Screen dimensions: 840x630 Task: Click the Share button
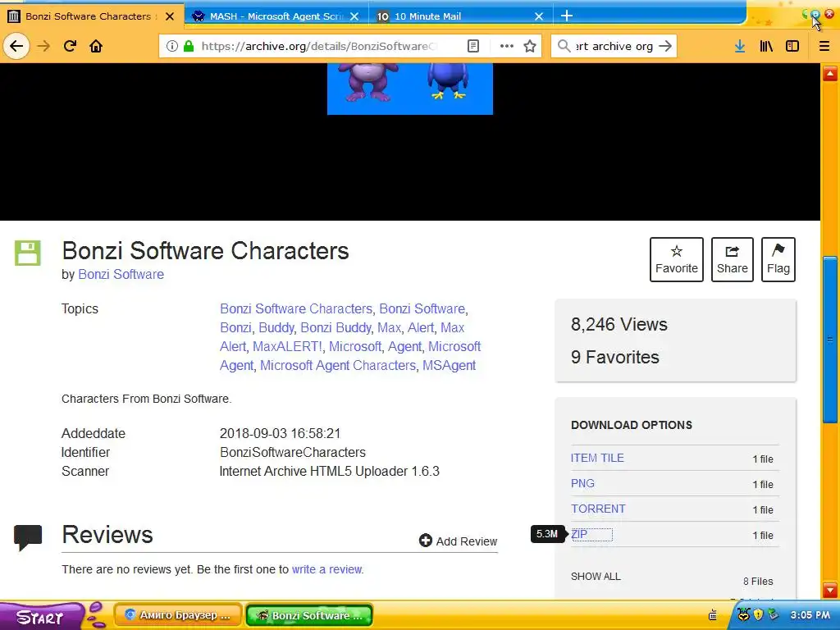point(732,259)
